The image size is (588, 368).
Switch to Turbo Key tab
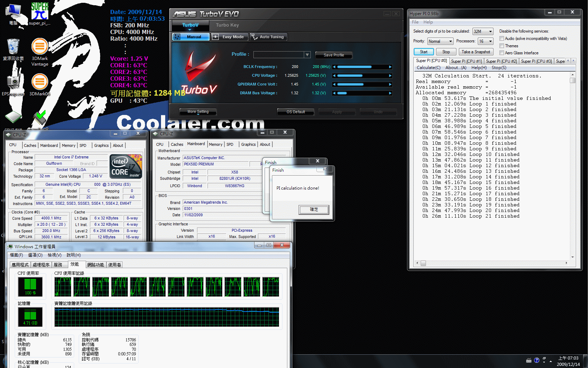click(227, 25)
